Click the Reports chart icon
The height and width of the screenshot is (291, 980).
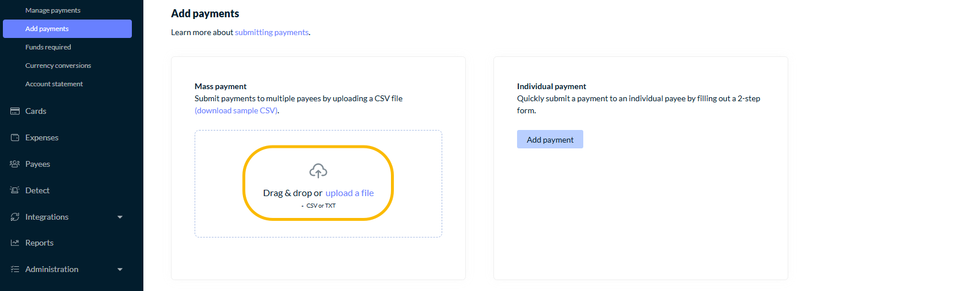pyautogui.click(x=15, y=243)
